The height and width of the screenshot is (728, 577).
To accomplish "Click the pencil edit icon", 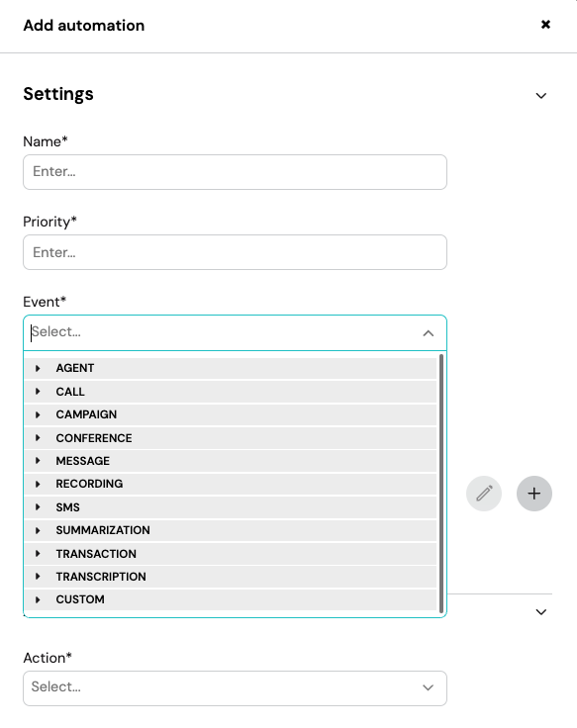I will point(484,493).
